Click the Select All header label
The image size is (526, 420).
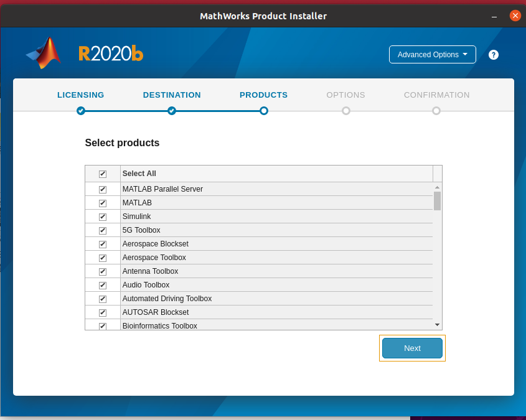click(x=139, y=174)
